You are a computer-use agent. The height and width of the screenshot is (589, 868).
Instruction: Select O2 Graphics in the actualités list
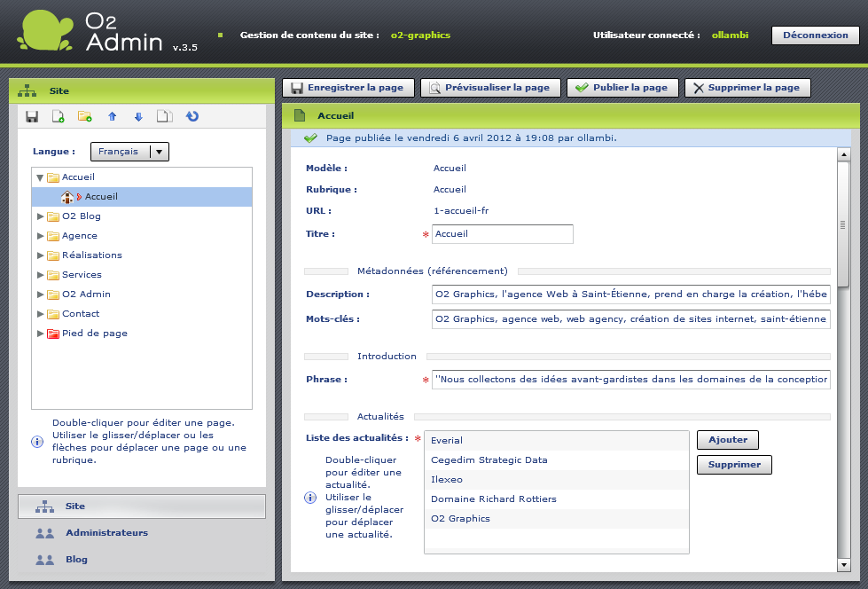tap(556, 519)
